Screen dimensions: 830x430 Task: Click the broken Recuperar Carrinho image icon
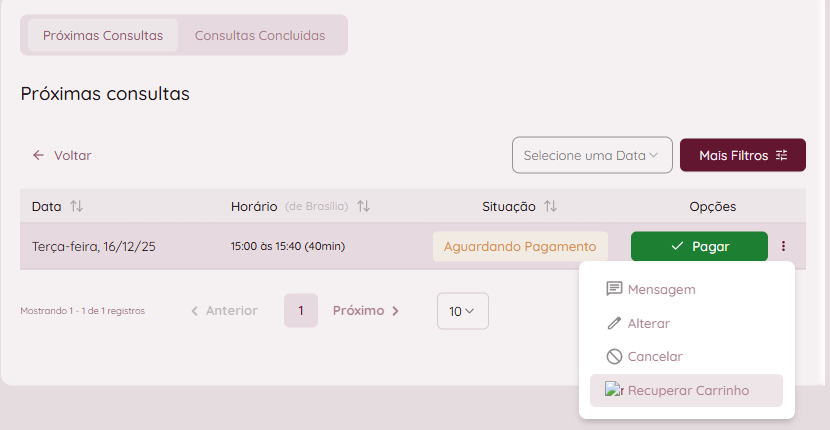(614, 390)
